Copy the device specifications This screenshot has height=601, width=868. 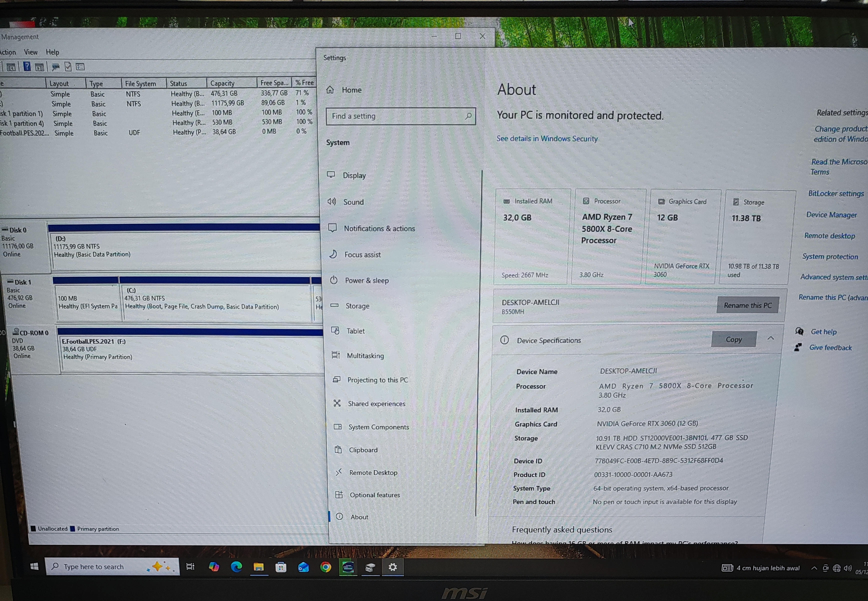click(x=734, y=339)
